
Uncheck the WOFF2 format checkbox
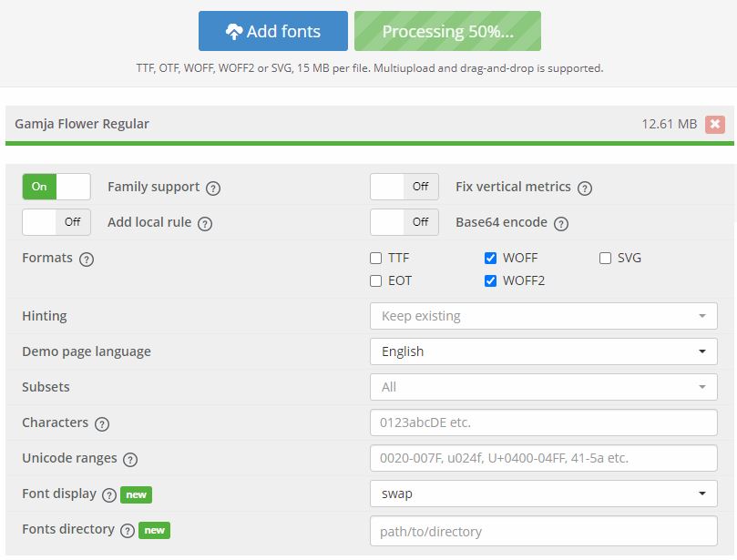pos(490,281)
